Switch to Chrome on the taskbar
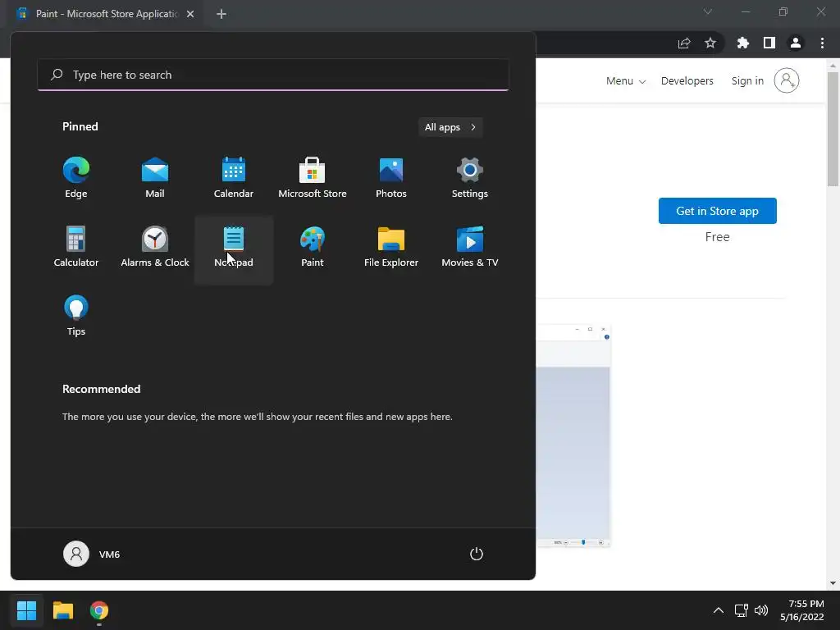Viewport: 840px width, 630px height. point(99,610)
